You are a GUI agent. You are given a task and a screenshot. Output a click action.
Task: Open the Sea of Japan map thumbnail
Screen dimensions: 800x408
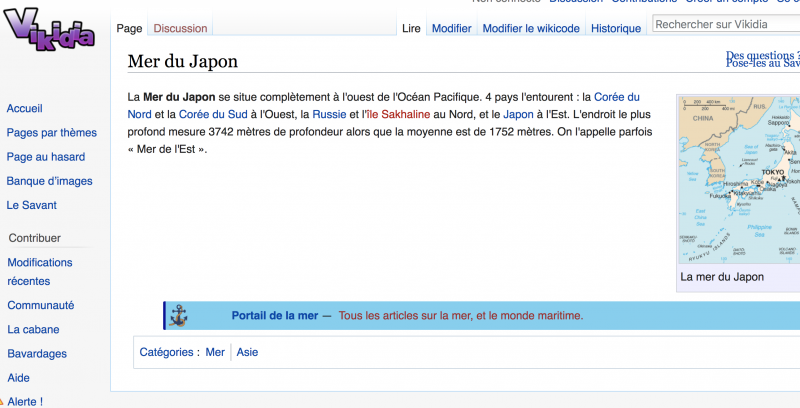point(739,180)
